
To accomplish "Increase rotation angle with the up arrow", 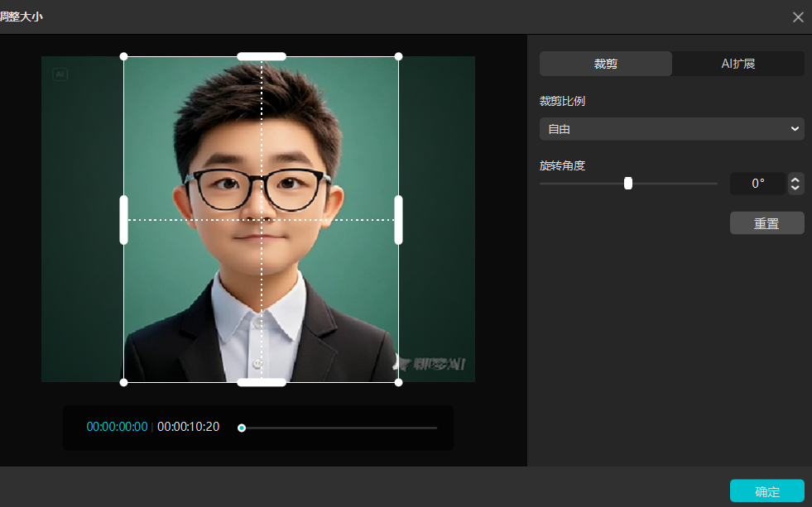I will tap(795, 179).
